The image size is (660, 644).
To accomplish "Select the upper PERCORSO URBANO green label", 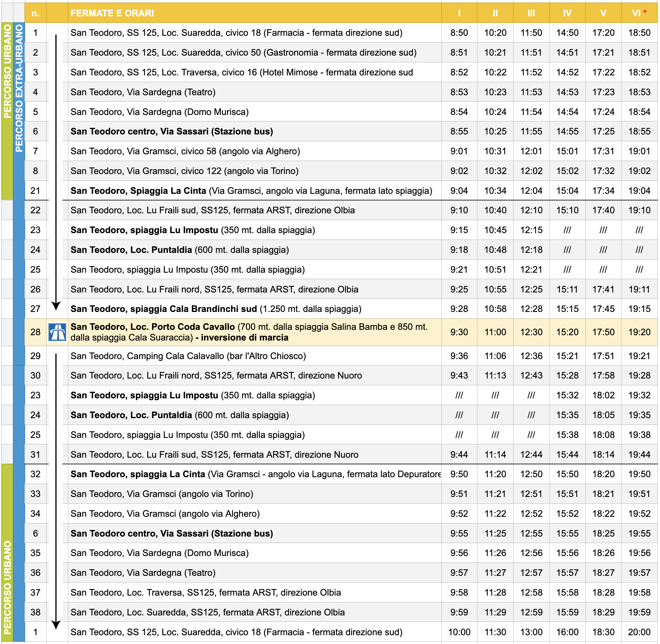I will 7,71.
